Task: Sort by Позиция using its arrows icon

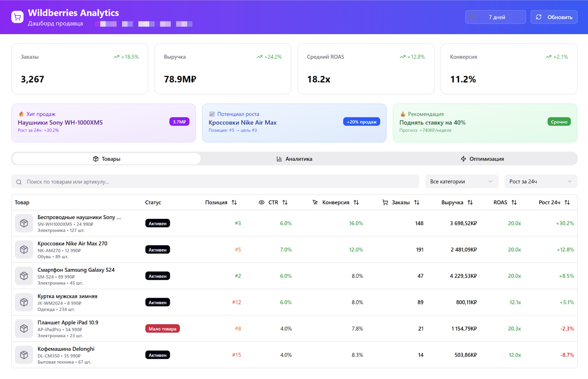Action: pos(234,202)
